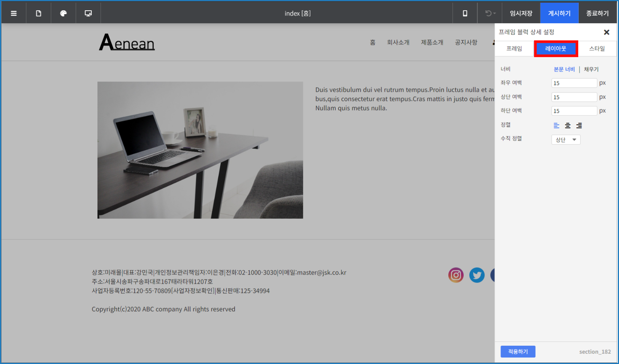The image size is (619, 364).
Task: Switch to the 스타일 tab
Action: click(597, 49)
